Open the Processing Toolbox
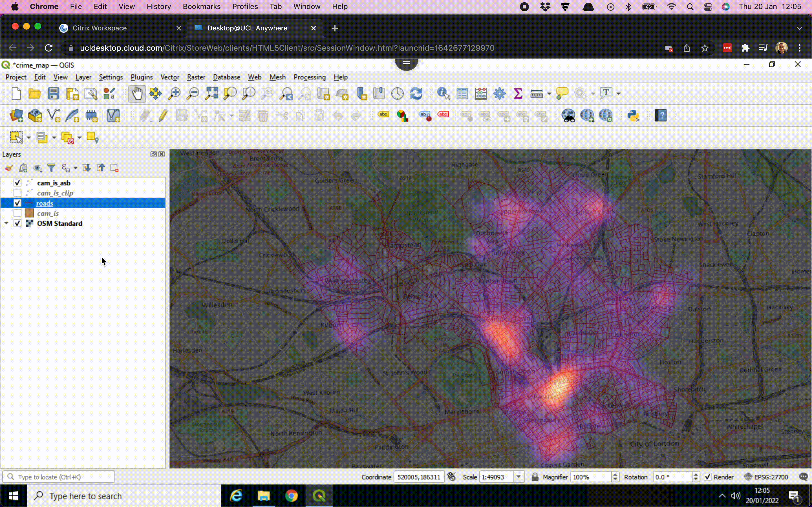Image resolution: width=812 pixels, height=507 pixels. [x=499, y=94]
